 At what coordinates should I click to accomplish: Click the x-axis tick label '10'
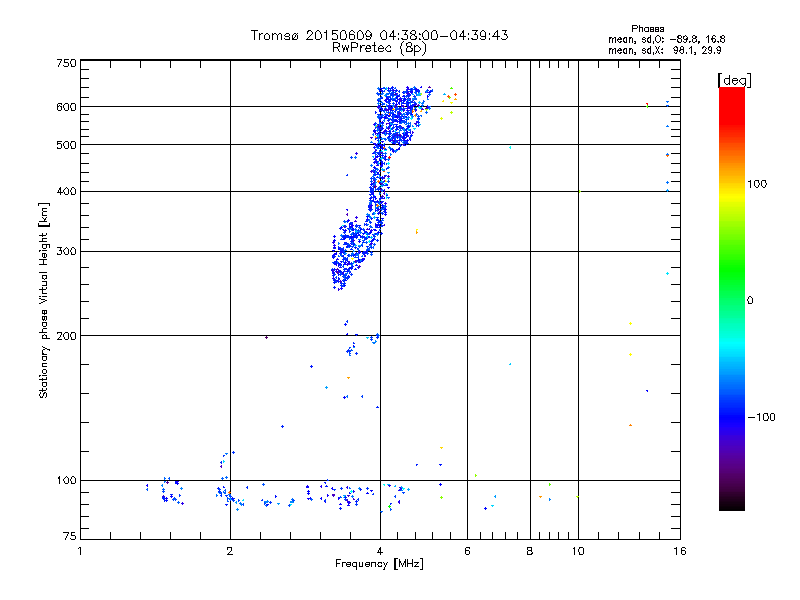pos(578,551)
